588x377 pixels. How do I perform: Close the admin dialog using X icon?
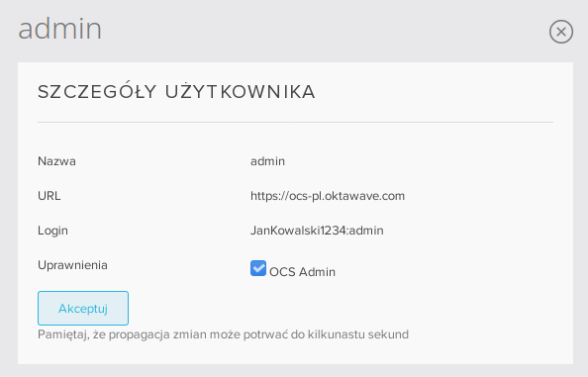click(561, 32)
